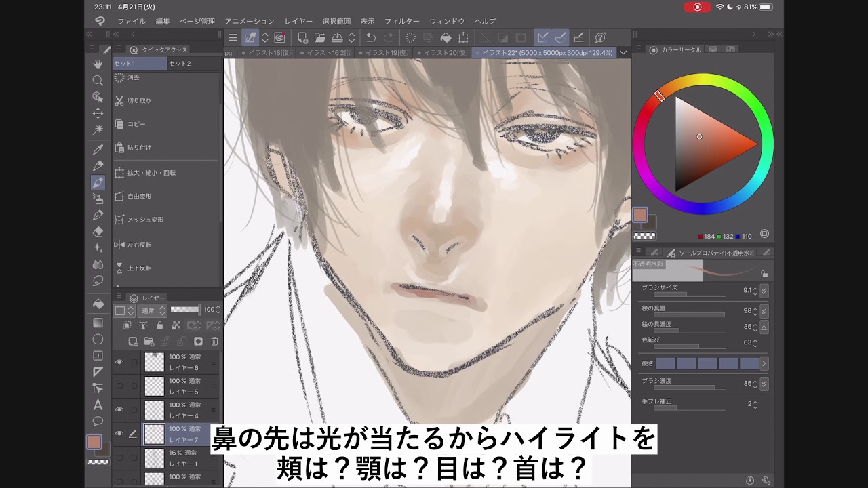This screenshot has width=868, height=488.
Task: Show layer レイヤー 1 visibility box
Action: (119, 458)
